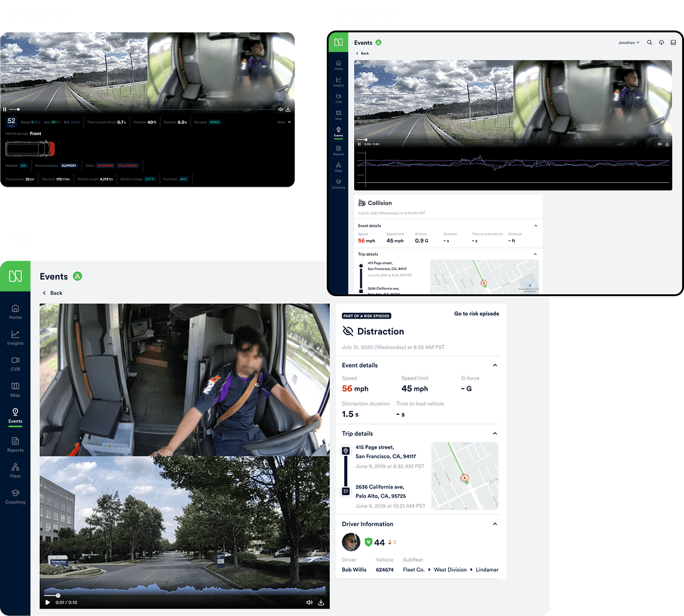Open Fleet in Distraction window sidebar
Screen dimensions: 684x616
16,470
